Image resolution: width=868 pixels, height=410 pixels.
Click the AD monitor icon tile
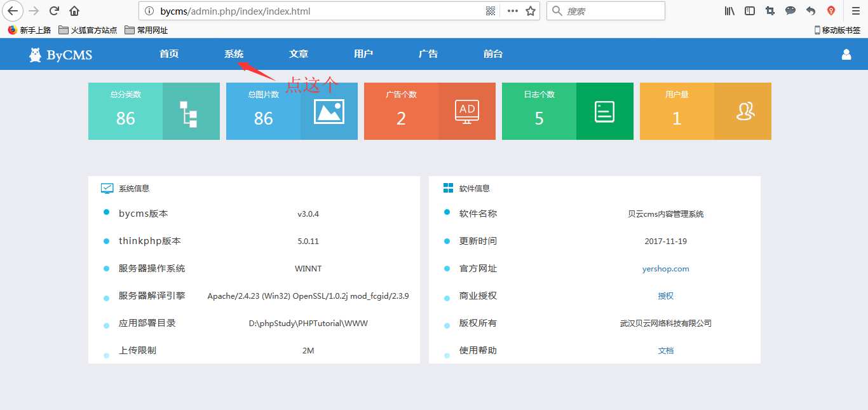pos(467,111)
